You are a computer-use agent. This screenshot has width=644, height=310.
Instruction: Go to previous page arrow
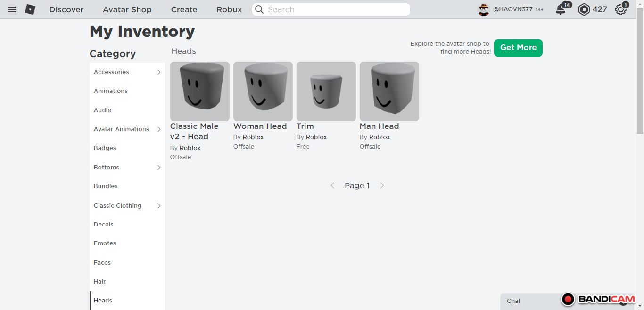[332, 186]
